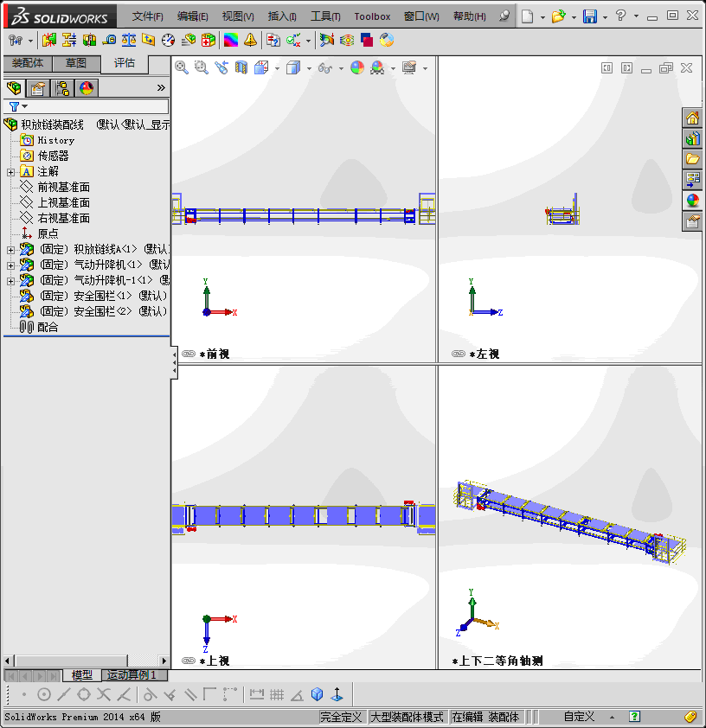Image resolution: width=706 pixels, height=728 pixels.
Task: Open the ConfigurationManager tab icon
Action: (x=62, y=87)
